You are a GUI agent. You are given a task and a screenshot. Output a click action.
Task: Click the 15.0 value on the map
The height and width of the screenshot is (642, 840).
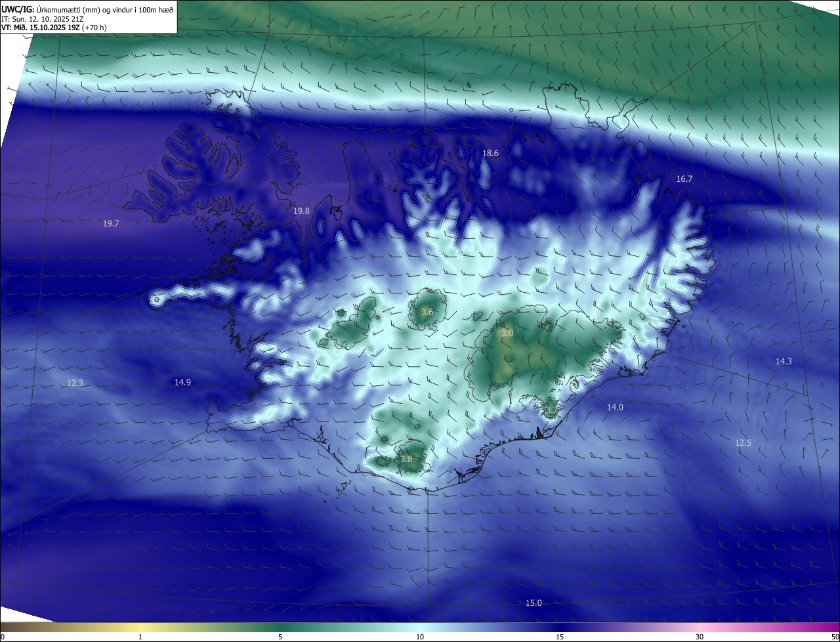534,603
